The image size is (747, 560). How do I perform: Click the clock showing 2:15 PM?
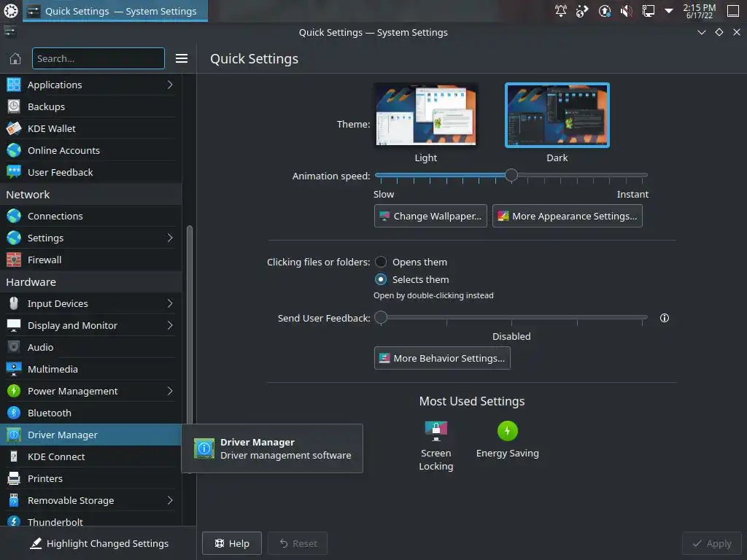point(700,10)
